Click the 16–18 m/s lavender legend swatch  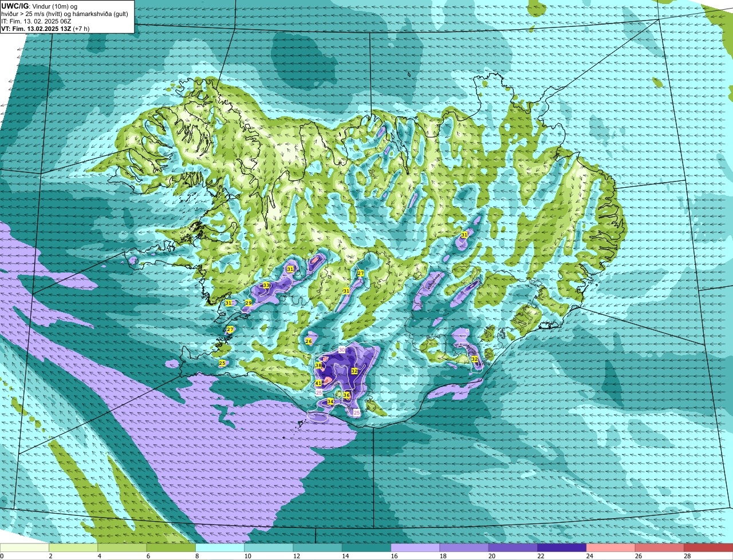[x=415, y=548]
